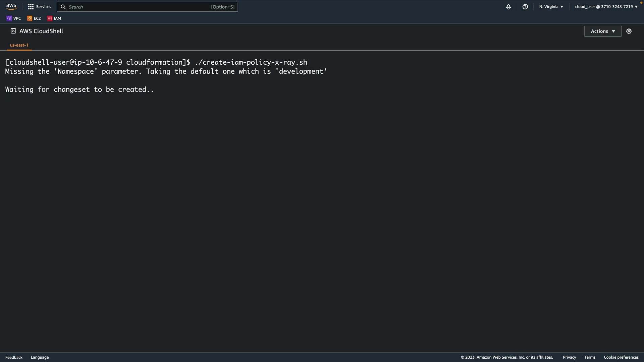Open the Services grid menu
Screen dimensions: 644x362
pos(40,7)
